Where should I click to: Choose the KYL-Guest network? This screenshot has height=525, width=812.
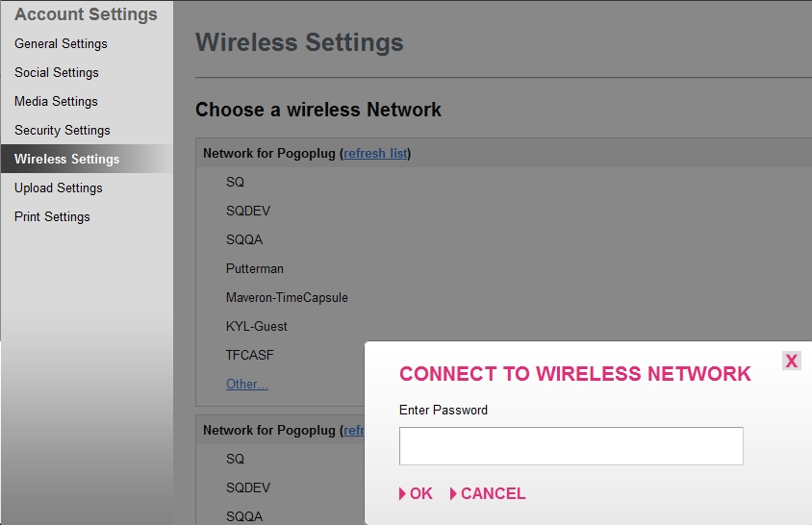[257, 326]
